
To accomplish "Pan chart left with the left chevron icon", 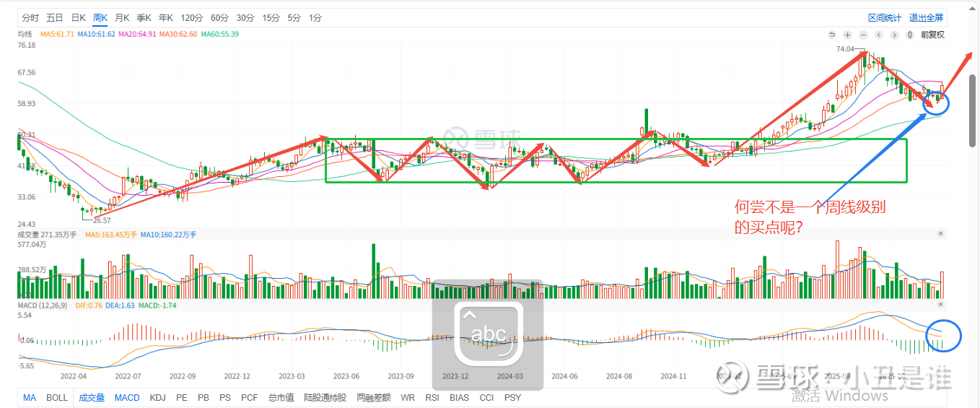I will tap(879, 35).
